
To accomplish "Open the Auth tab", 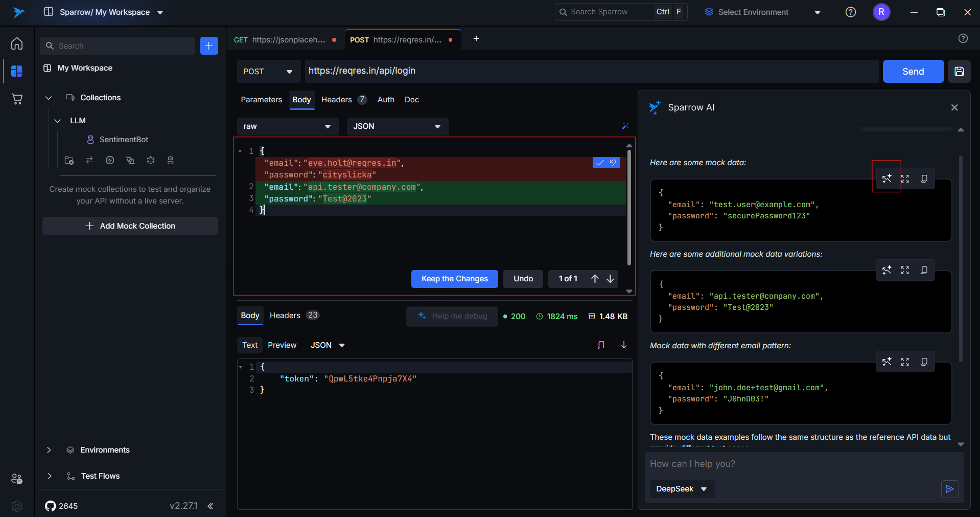I will pos(386,100).
